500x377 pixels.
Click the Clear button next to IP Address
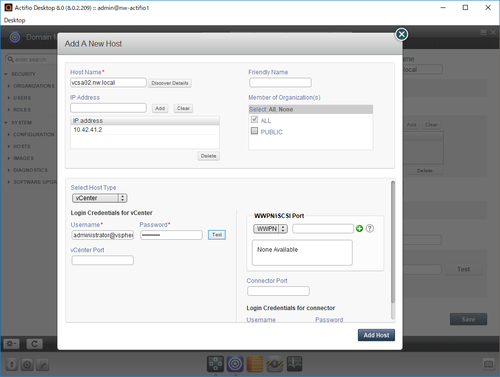[183, 108]
